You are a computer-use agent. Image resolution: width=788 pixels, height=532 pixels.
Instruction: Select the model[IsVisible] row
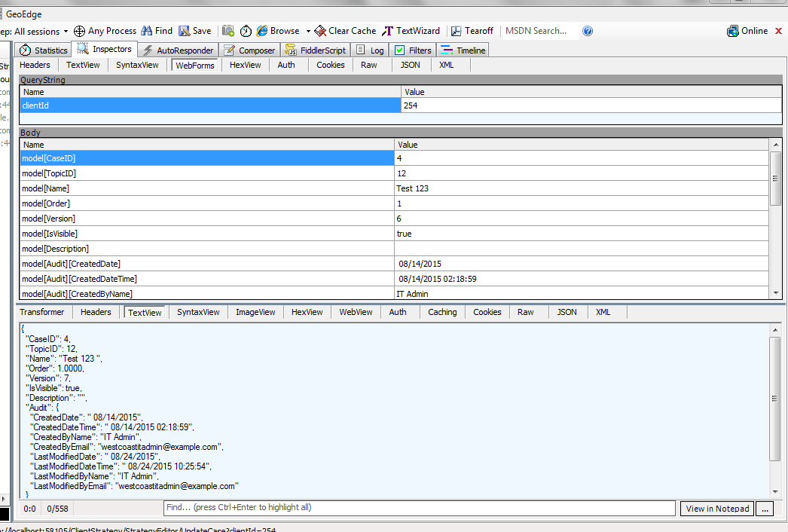click(395, 234)
